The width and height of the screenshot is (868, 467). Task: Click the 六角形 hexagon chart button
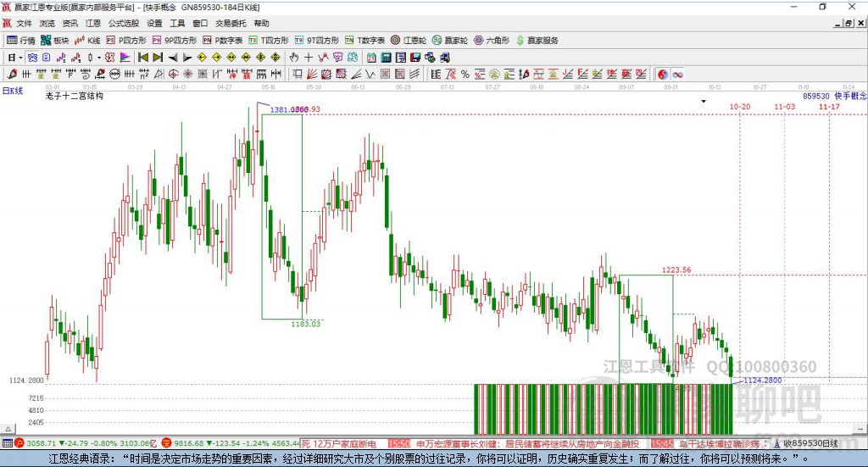[x=490, y=40]
